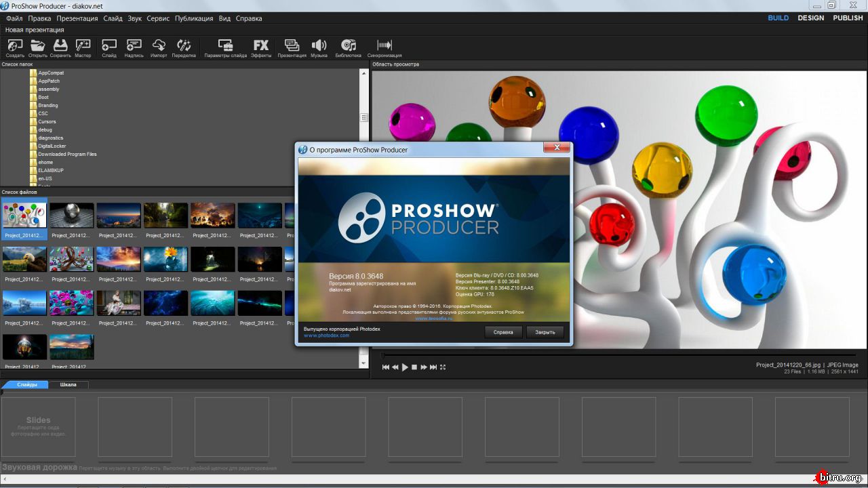Viewport: 868px width, 488px height.
Task: Click folder list scroll-up arrow
Action: tap(364, 73)
